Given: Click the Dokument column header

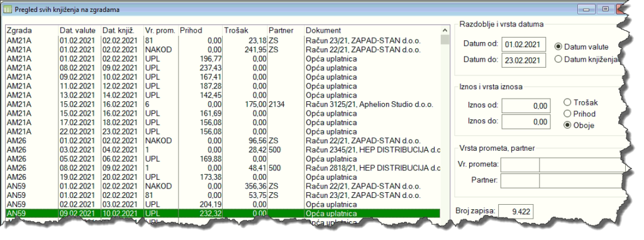Looking at the screenshot, I should point(372,30).
